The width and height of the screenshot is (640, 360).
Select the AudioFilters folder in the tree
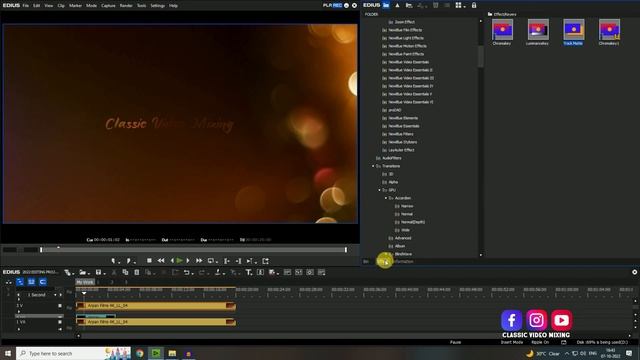391,158
